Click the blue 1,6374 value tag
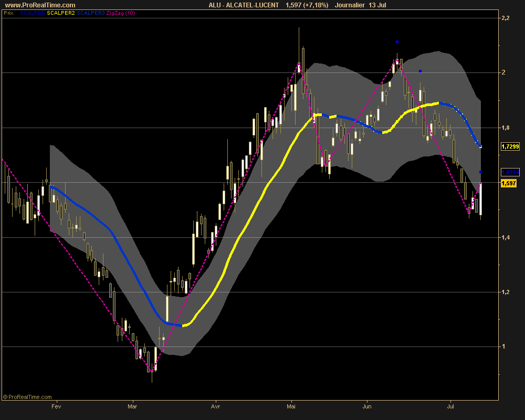 click(x=510, y=172)
